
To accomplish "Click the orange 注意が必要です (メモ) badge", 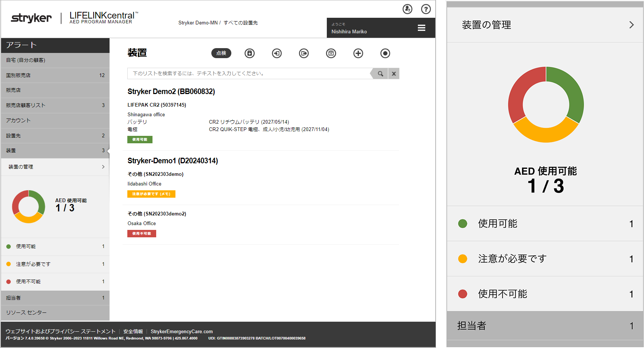I will (x=151, y=194).
